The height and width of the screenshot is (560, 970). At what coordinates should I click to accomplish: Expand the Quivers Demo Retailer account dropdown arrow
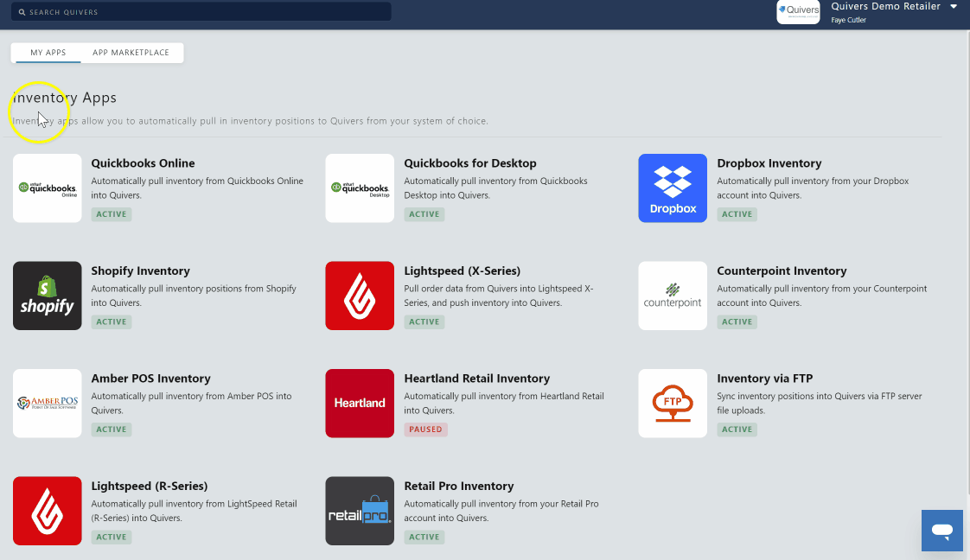(954, 6)
